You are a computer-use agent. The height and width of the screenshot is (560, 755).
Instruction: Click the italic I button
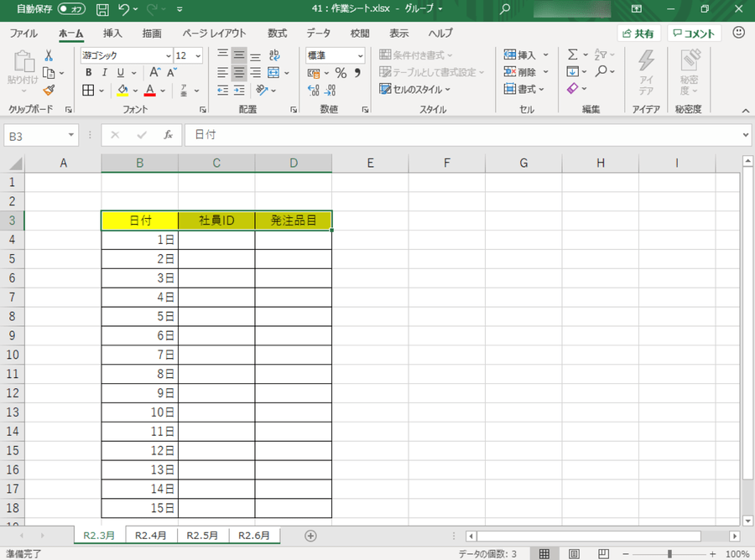point(105,73)
